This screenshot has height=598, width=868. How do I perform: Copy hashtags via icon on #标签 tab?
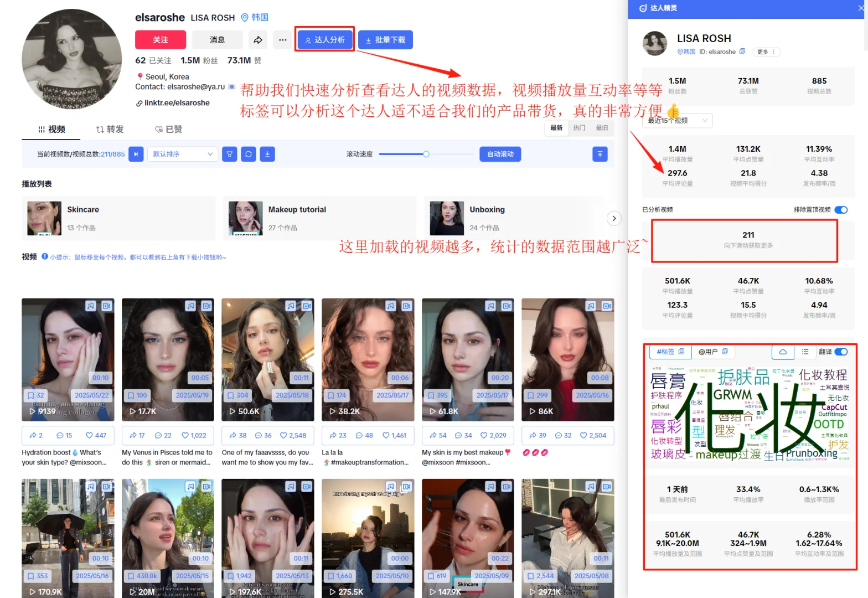pyautogui.click(x=681, y=352)
